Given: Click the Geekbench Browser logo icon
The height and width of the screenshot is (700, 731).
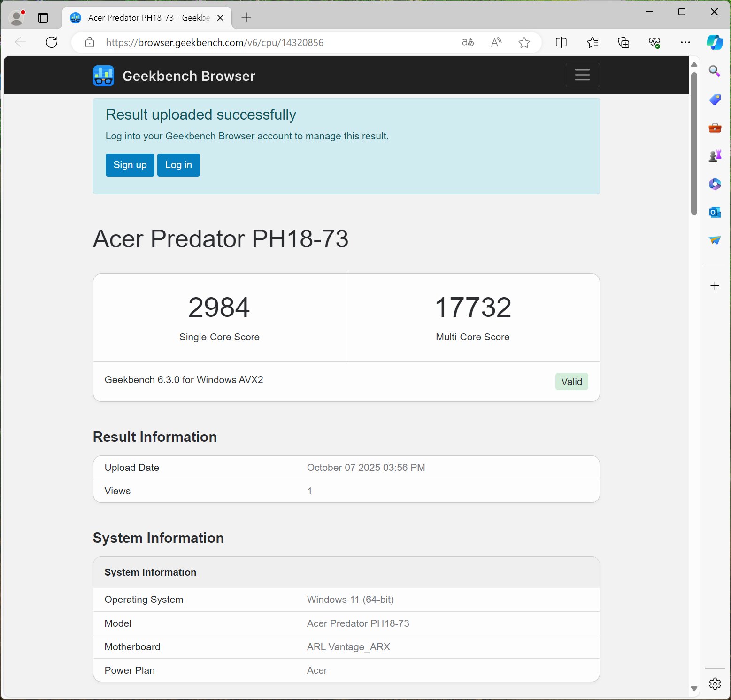Looking at the screenshot, I should coord(103,76).
